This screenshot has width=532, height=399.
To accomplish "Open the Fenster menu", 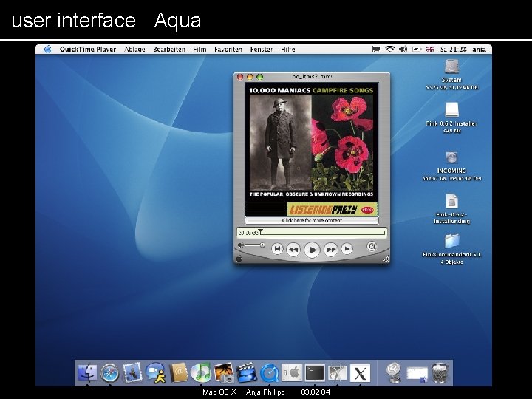I will [x=262, y=50].
